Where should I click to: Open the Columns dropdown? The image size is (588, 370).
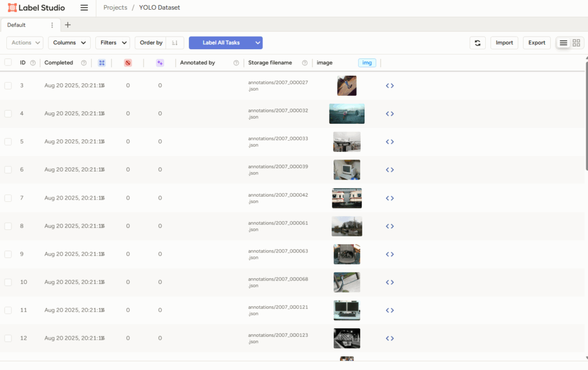pos(69,43)
